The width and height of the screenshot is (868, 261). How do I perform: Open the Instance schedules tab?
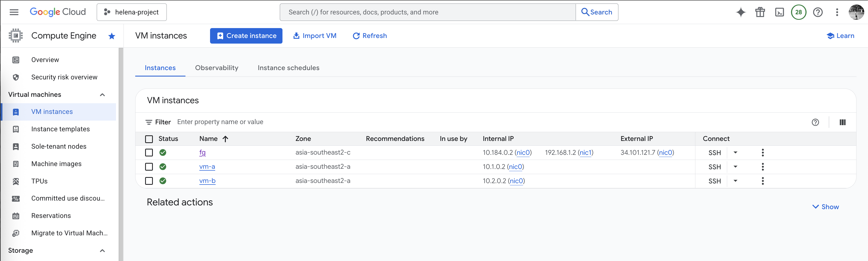pos(288,68)
